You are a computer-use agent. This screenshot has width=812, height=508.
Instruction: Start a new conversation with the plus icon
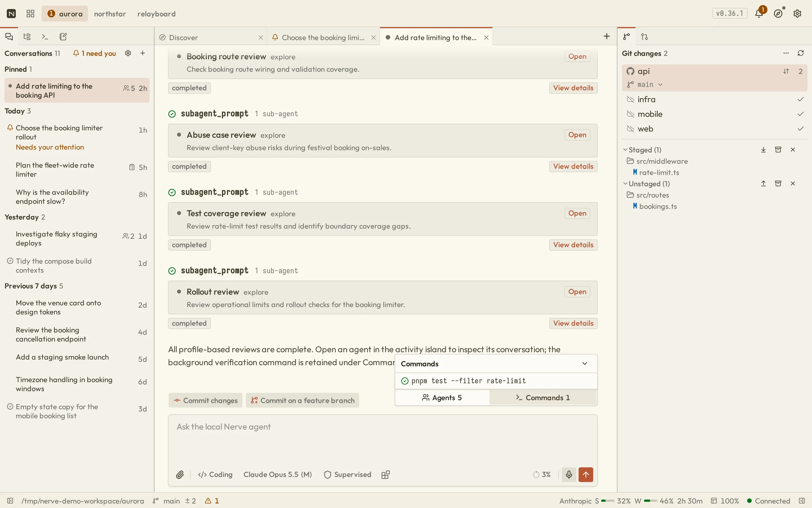pyautogui.click(x=143, y=53)
